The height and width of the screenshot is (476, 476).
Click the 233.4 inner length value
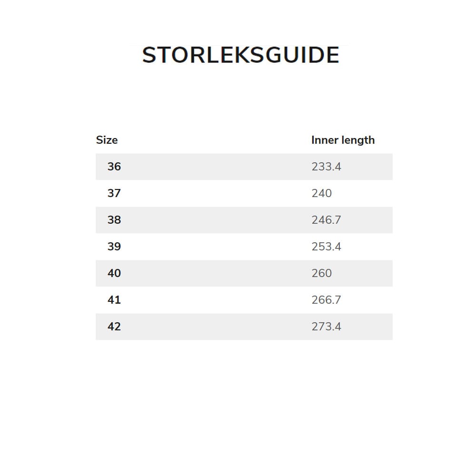pyautogui.click(x=326, y=167)
